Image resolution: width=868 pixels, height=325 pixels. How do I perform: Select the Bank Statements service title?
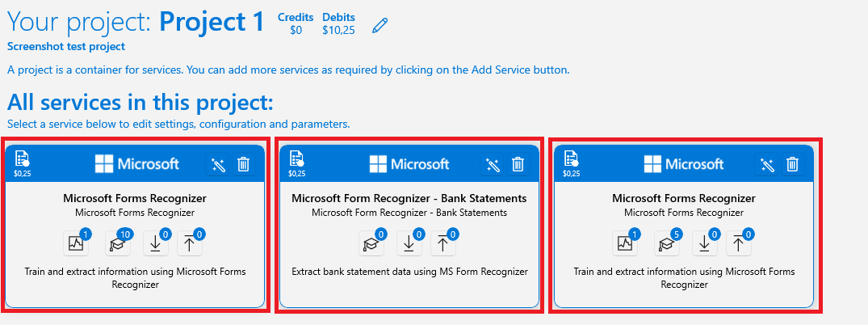409,199
